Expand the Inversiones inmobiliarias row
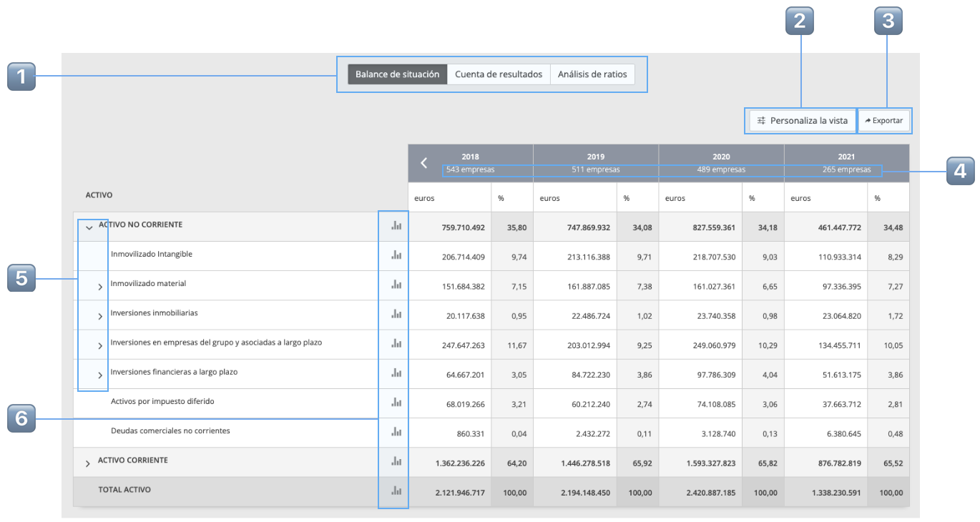This screenshot has width=980, height=522. pos(100,316)
